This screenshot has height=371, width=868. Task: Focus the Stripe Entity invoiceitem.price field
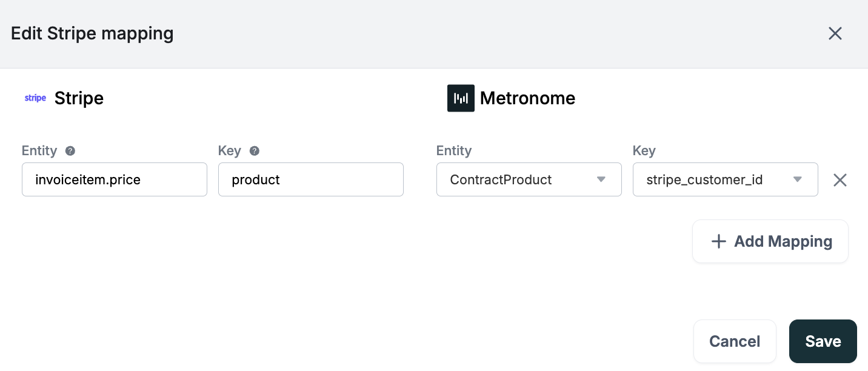115,179
